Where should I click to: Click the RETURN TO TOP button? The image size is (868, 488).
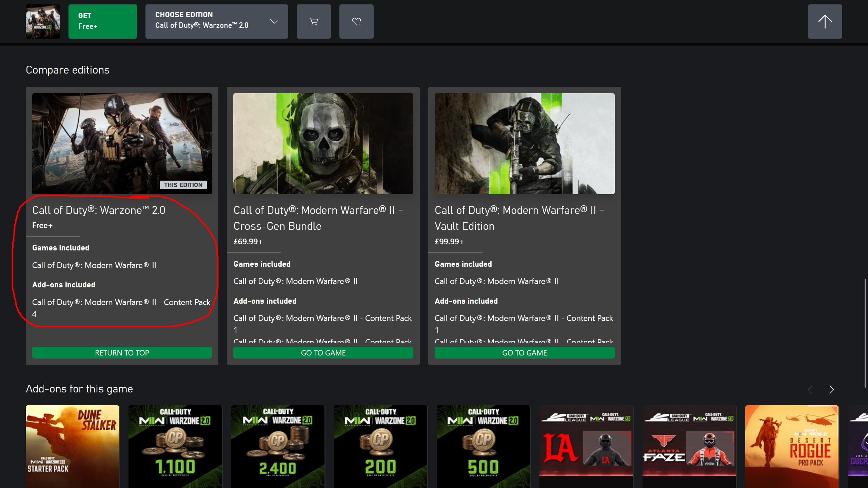coord(122,353)
